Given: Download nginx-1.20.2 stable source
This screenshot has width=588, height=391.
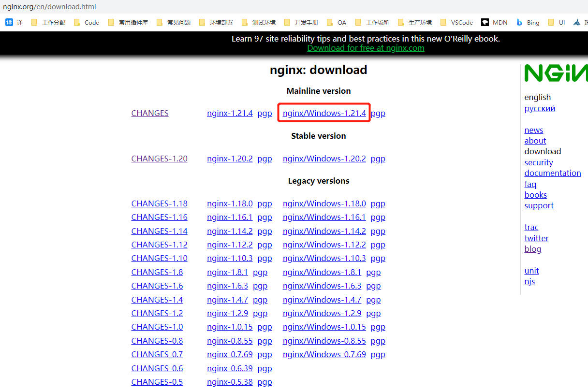Looking at the screenshot, I should [230, 159].
